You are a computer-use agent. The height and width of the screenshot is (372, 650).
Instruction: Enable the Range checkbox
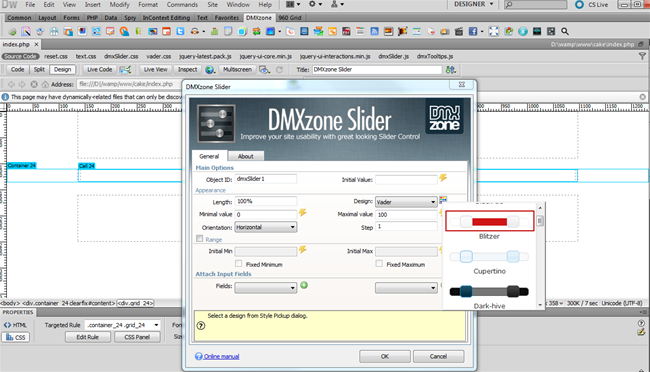click(x=200, y=239)
